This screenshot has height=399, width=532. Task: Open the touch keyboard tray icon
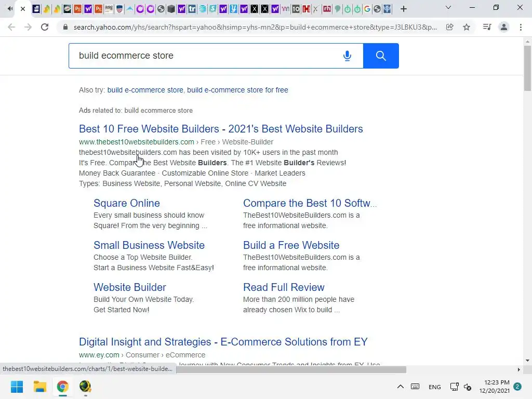(x=415, y=387)
